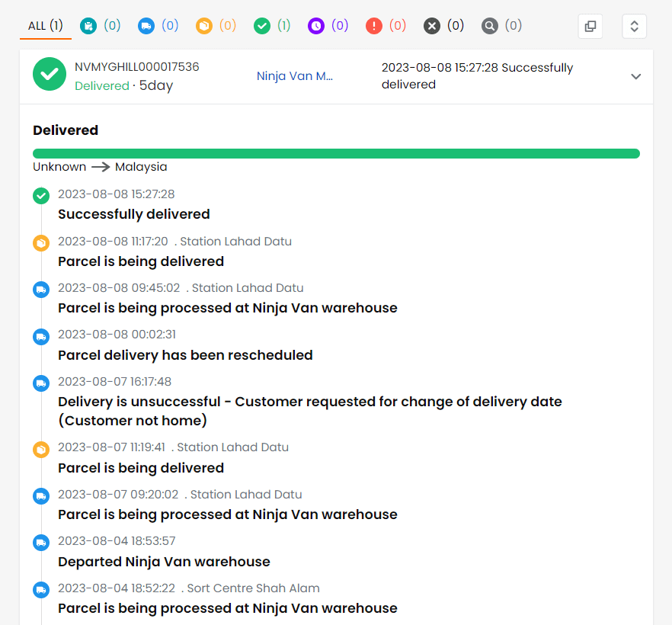This screenshot has height=625, width=672.
Task: Click tracking number NVMYGHILL000017536
Action: click(137, 67)
